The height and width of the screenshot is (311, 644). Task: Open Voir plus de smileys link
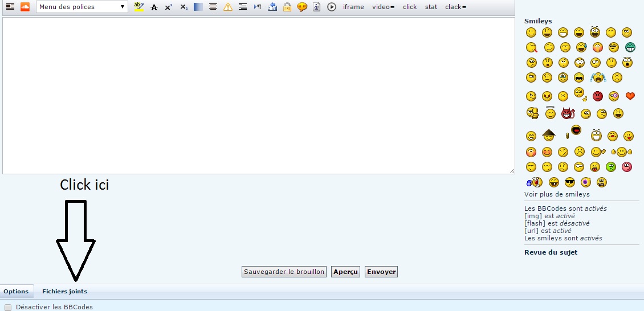point(556,194)
